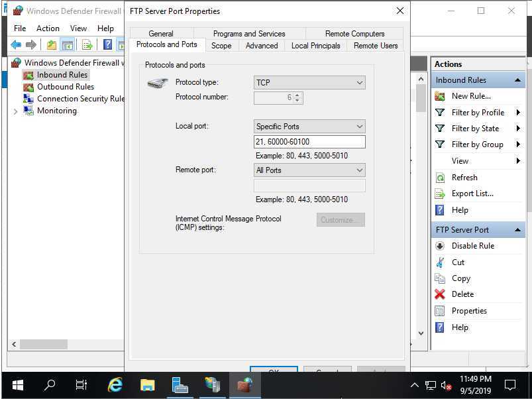This screenshot has width=532, height=399.
Task: Click the blue Help toolbar icon
Action: (x=107, y=44)
